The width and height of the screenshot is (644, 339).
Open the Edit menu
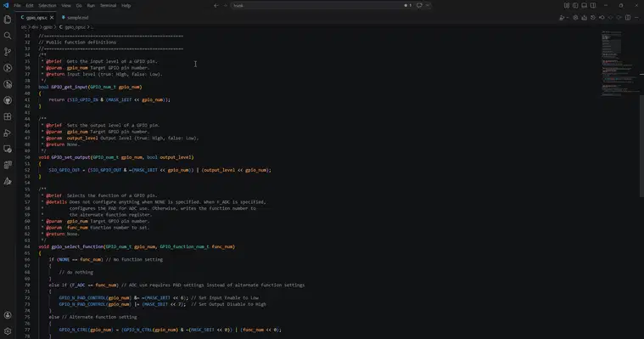coord(30,5)
